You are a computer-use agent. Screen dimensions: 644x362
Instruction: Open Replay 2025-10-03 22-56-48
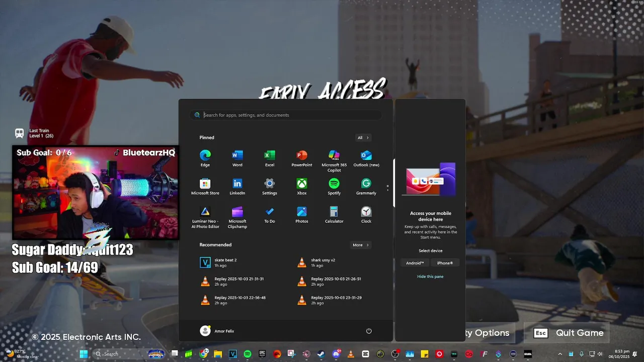(233, 300)
